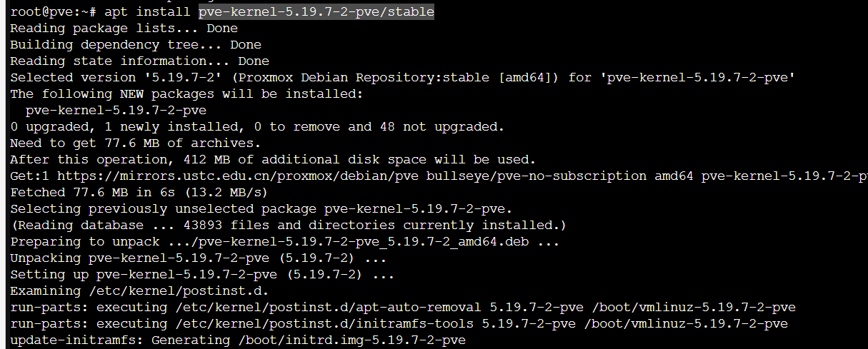Click the 'update-initramfs: Generating' line
The height and width of the screenshot is (349, 868).
pos(237,340)
